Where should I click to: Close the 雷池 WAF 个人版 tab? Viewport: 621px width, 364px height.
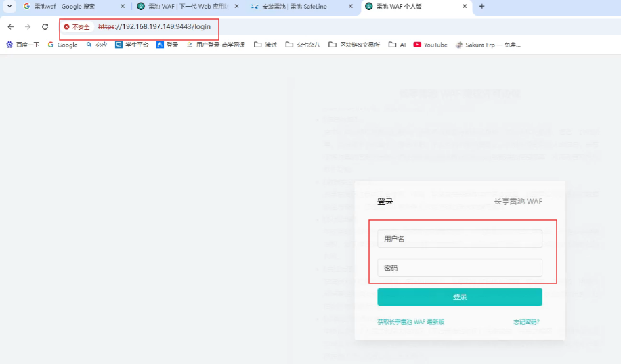tap(465, 6)
